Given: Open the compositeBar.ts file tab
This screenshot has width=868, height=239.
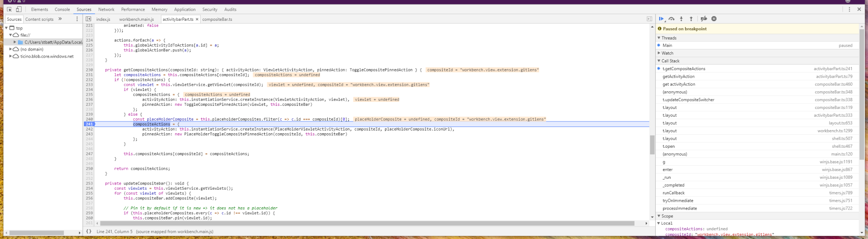Looking at the screenshot, I should (x=217, y=19).
